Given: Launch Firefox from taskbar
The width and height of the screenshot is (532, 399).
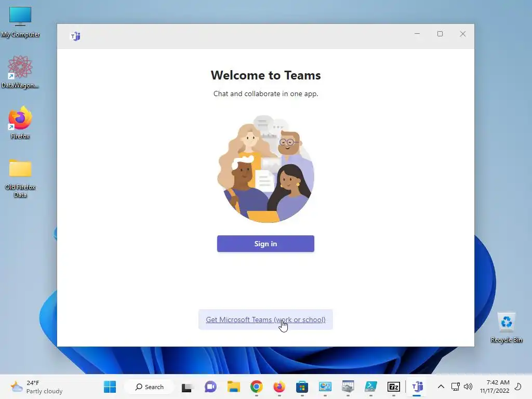Looking at the screenshot, I should [279, 387].
